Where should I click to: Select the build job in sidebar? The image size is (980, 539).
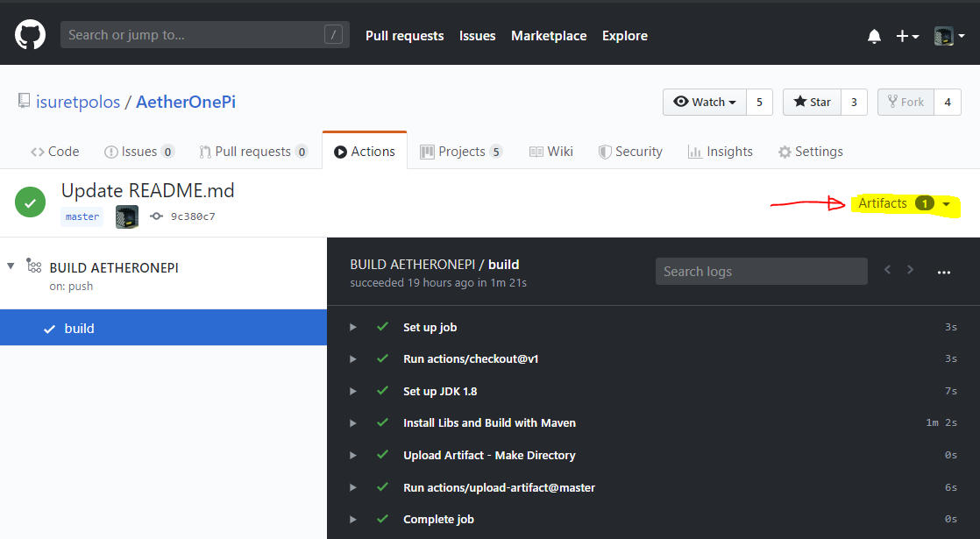tap(163, 329)
